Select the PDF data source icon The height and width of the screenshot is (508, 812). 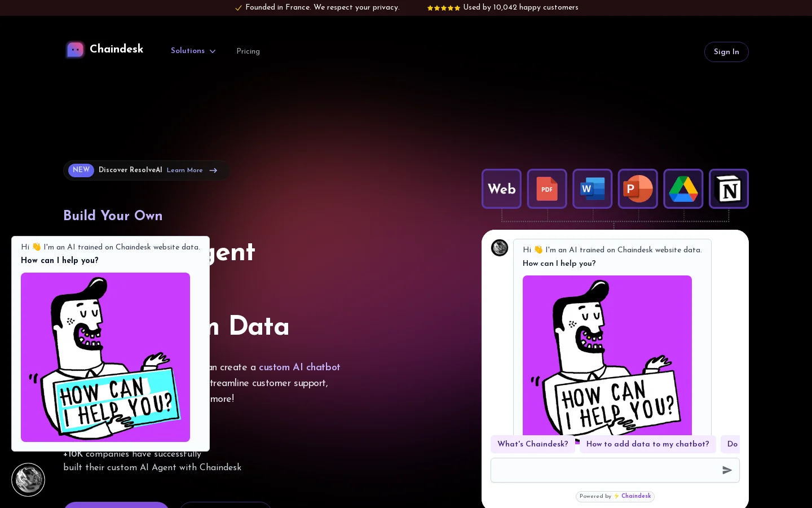pyautogui.click(x=547, y=189)
